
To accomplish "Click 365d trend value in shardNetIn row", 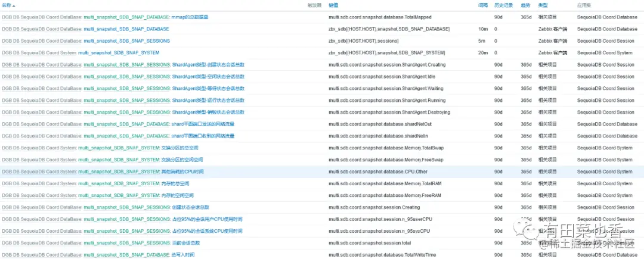I will tap(526, 136).
